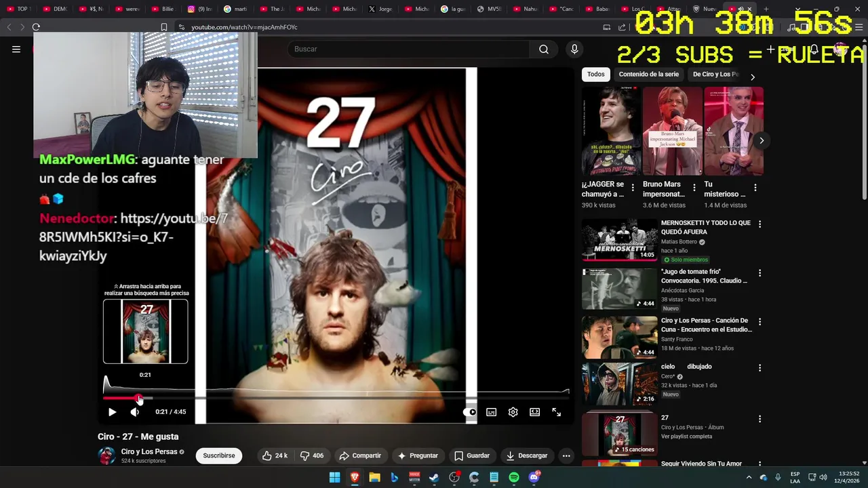Reload the page in the browser
The width and height of the screenshot is (868, 488).
(36, 27)
